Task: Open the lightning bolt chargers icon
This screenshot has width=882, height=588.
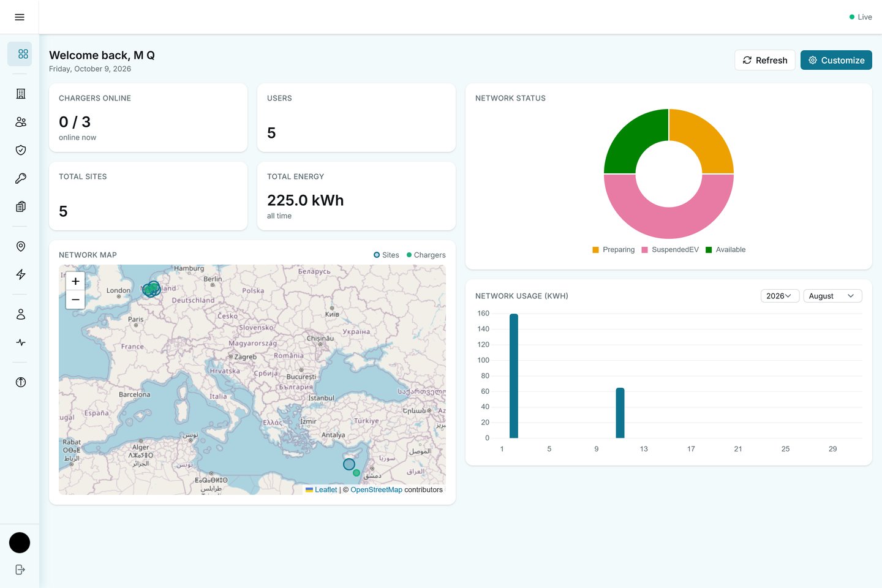Action: [20, 274]
